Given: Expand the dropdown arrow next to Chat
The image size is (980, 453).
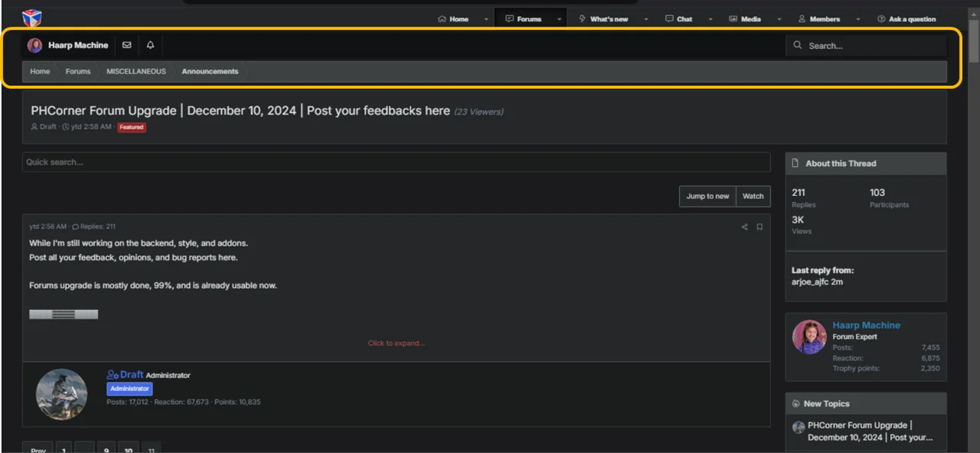Looking at the screenshot, I should [710, 19].
